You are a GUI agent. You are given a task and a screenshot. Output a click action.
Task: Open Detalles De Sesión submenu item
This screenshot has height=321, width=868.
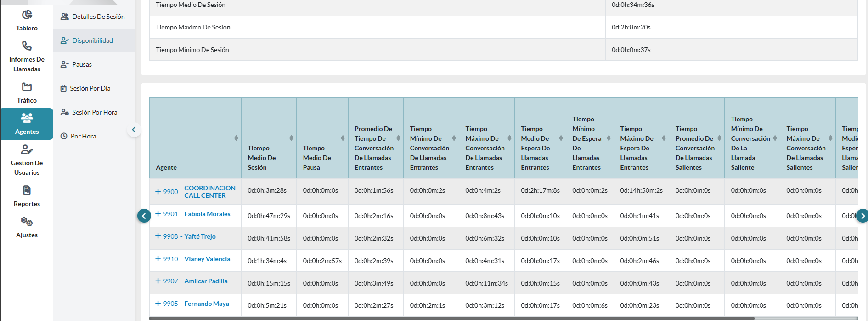98,17
